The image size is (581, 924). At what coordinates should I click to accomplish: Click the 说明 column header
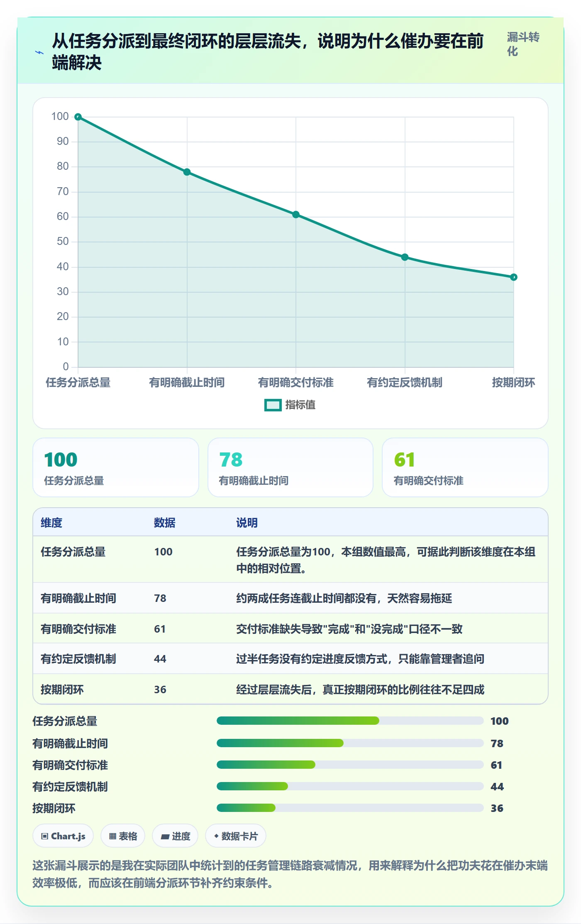[x=247, y=523]
